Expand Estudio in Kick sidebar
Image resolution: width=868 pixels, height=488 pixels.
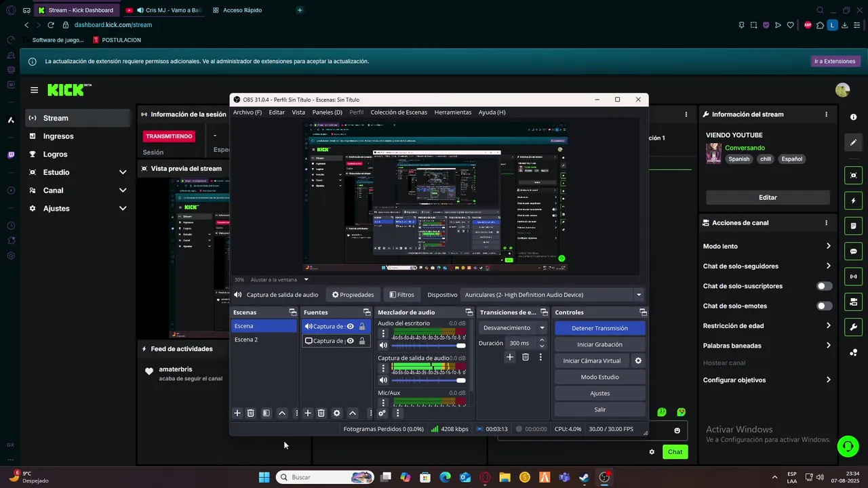pos(123,172)
